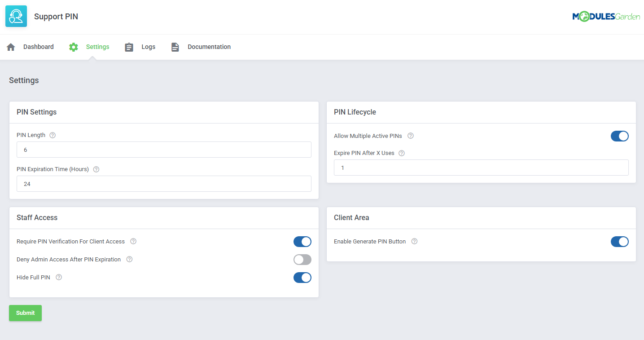The image size is (644, 340).
Task: Click the Client Area panel heading
Action: tap(351, 218)
